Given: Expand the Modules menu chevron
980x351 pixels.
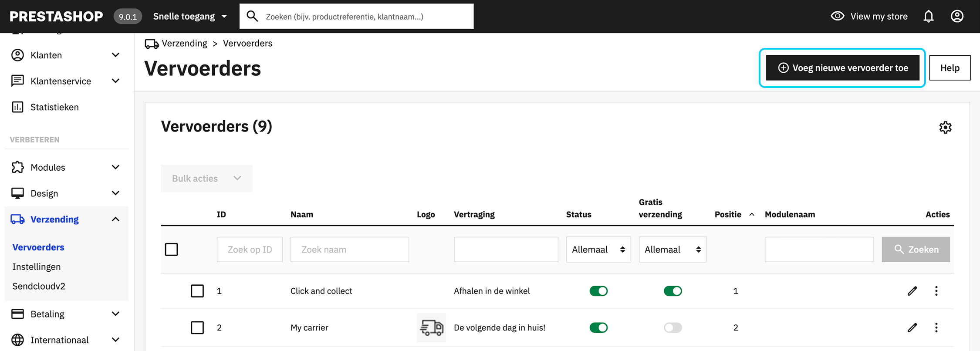Looking at the screenshot, I should coord(115,167).
